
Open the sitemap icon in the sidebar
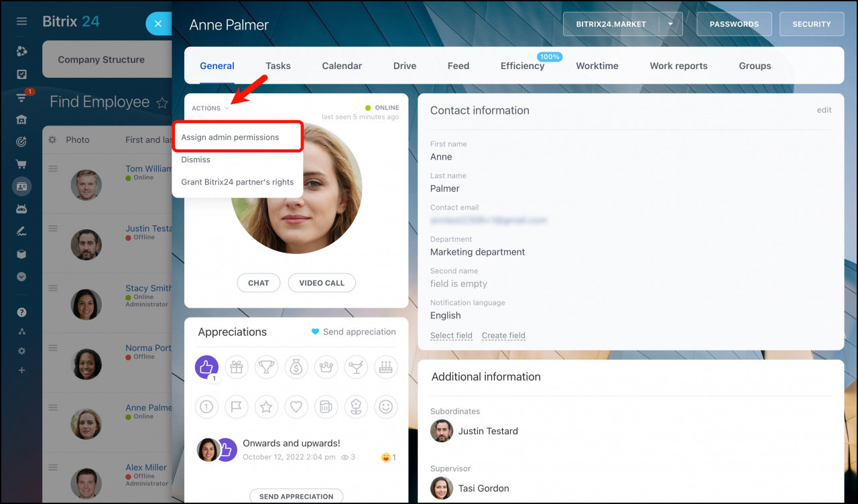pyautogui.click(x=21, y=332)
